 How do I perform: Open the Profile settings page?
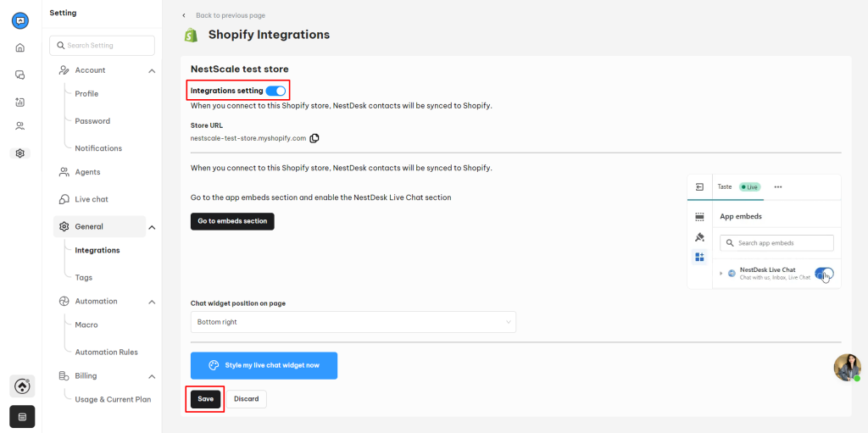(87, 94)
